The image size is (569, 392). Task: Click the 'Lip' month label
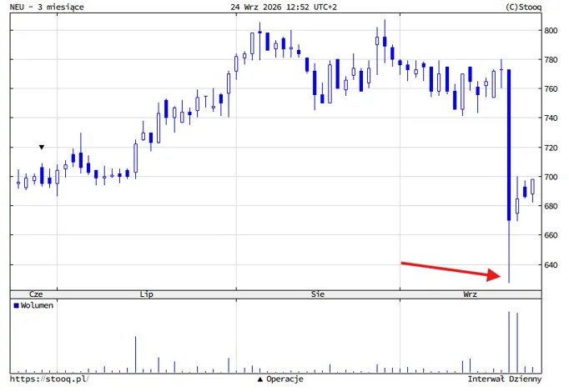coord(147,294)
